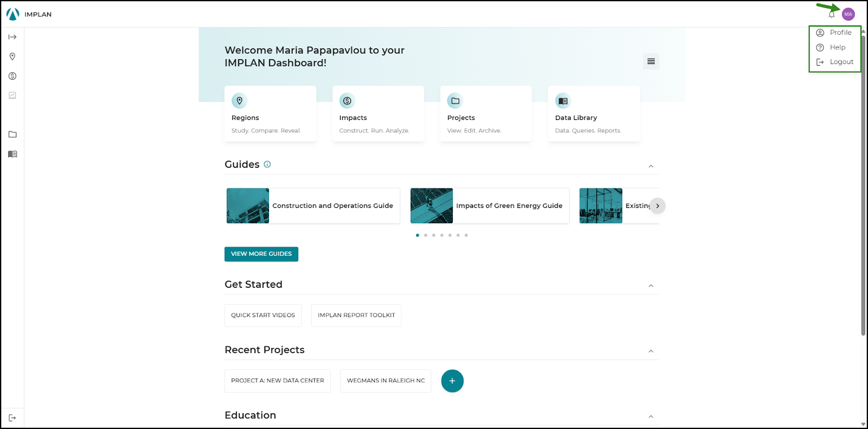Open Wegmans in Raleigh NC project
The image size is (868, 429).
point(386,381)
